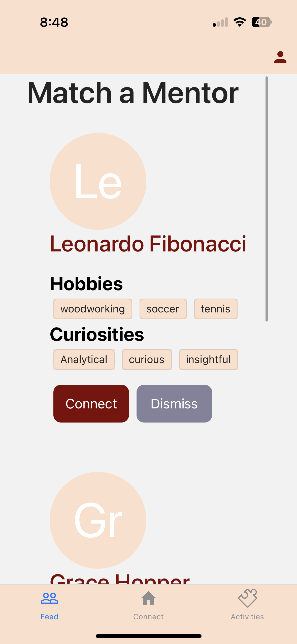The width and height of the screenshot is (297, 644).
Task: Dismiss the Leonardo Fibonacci mentor card
Action: (174, 404)
